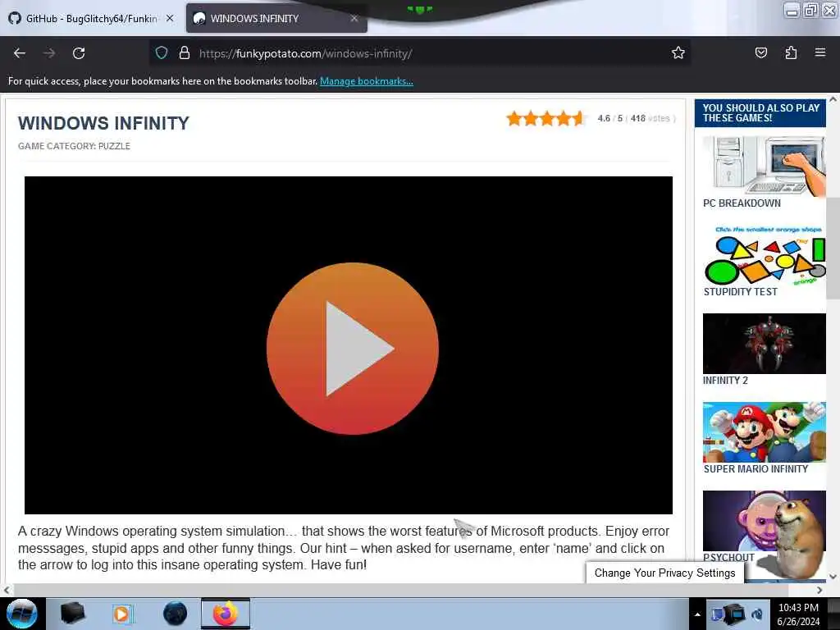The height and width of the screenshot is (630, 840).
Task: Open the Windows Start orb
Action: (x=21, y=614)
